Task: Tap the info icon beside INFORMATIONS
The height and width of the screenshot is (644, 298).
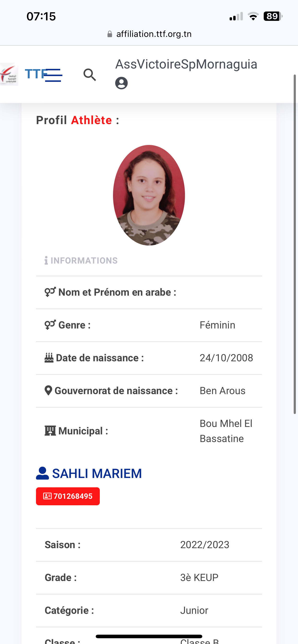Action: point(46,260)
